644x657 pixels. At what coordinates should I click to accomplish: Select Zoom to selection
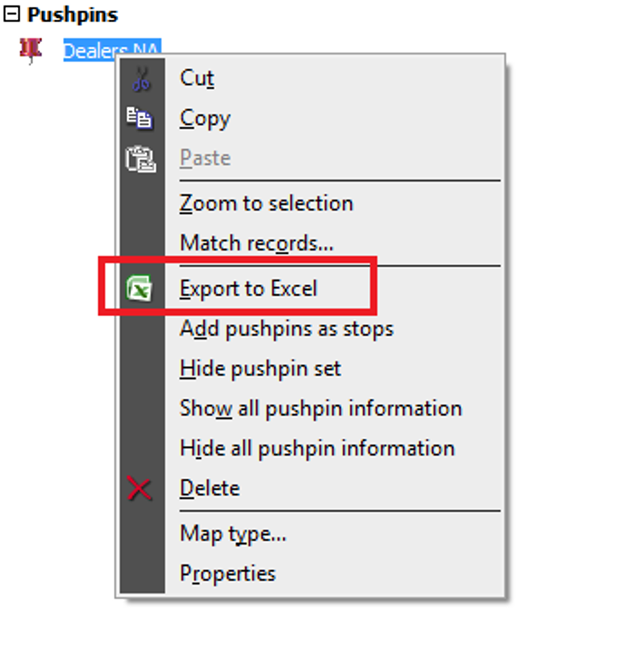tap(266, 203)
